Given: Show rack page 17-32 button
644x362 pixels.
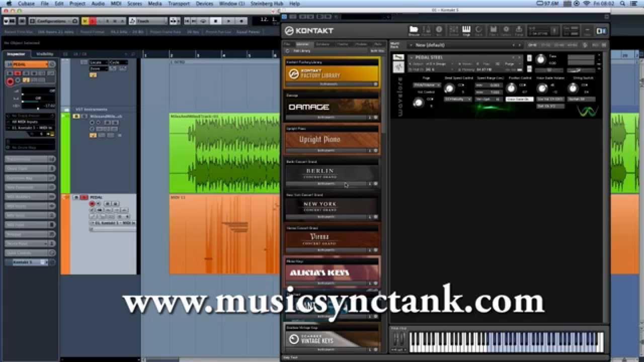Looking at the screenshot, I should [546, 45].
